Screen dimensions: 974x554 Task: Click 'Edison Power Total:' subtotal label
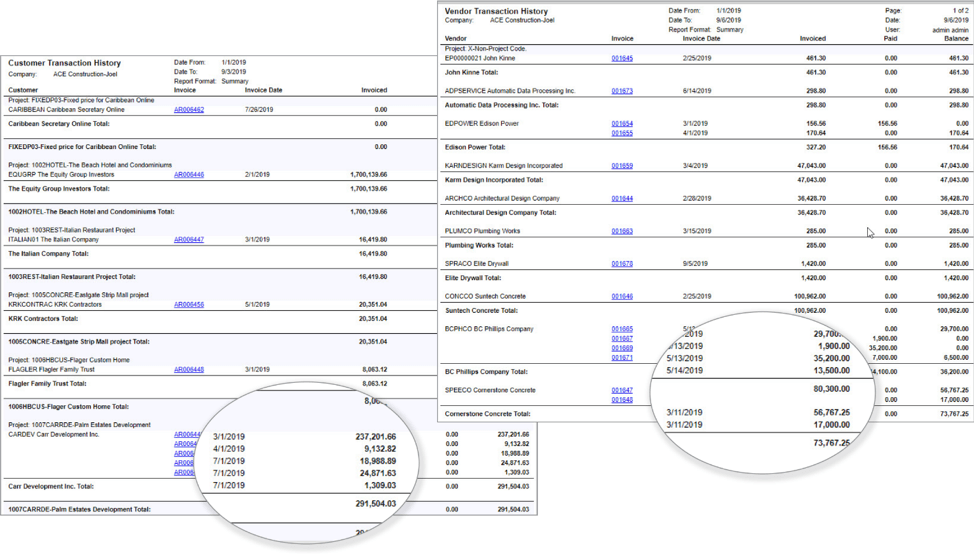pos(475,148)
